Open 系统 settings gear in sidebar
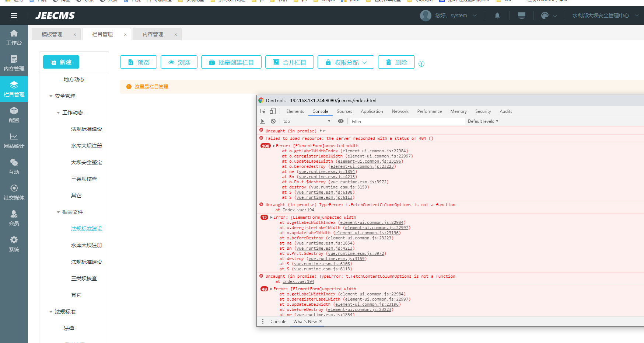Screen dimensions: 644x343 (x=14, y=244)
